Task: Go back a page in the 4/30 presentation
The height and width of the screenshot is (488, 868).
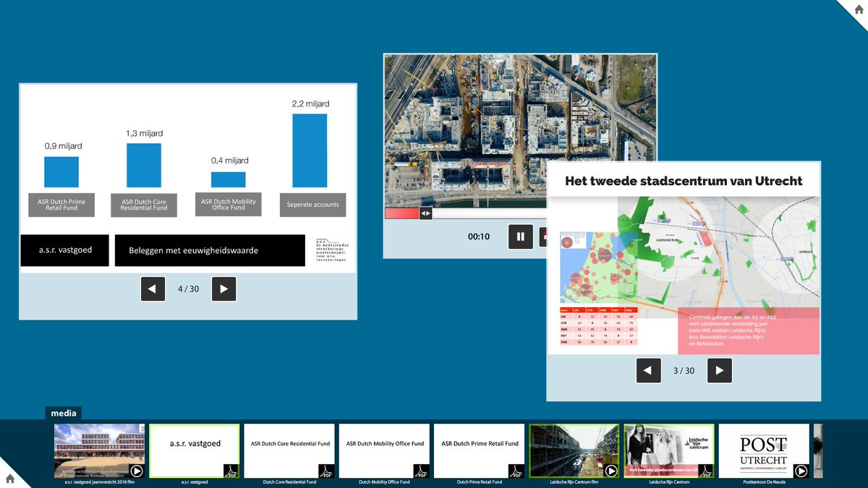Action: (153, 288)
